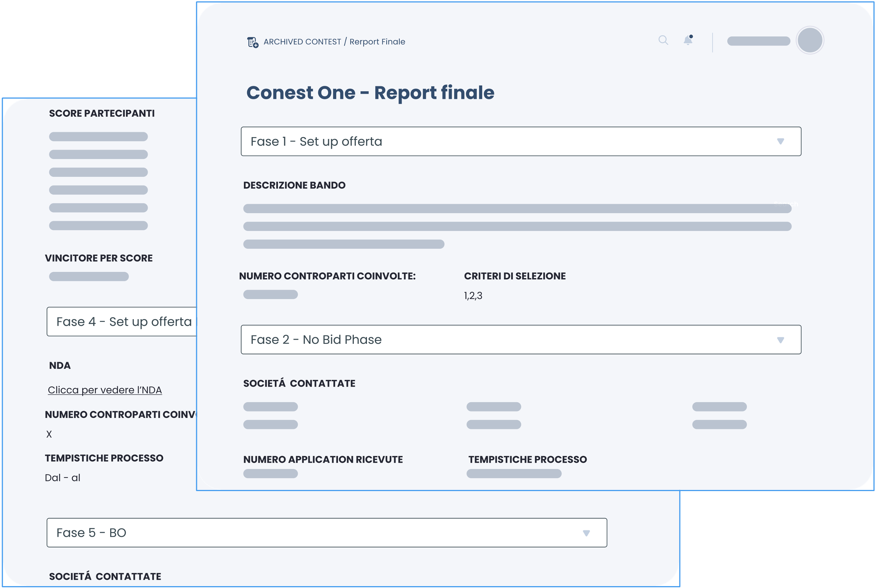
Task: Open notifications bell icon
Action: 688,40
